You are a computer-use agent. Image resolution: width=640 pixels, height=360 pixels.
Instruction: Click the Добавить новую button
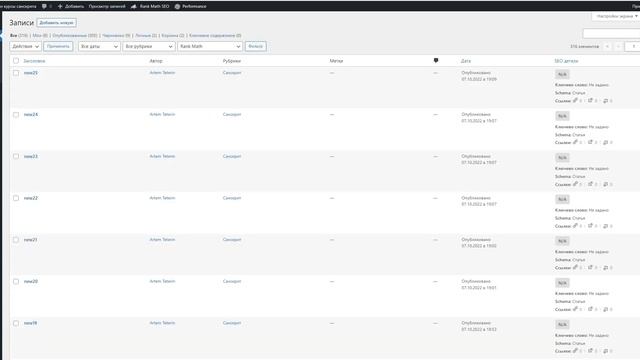click(56, 23)
